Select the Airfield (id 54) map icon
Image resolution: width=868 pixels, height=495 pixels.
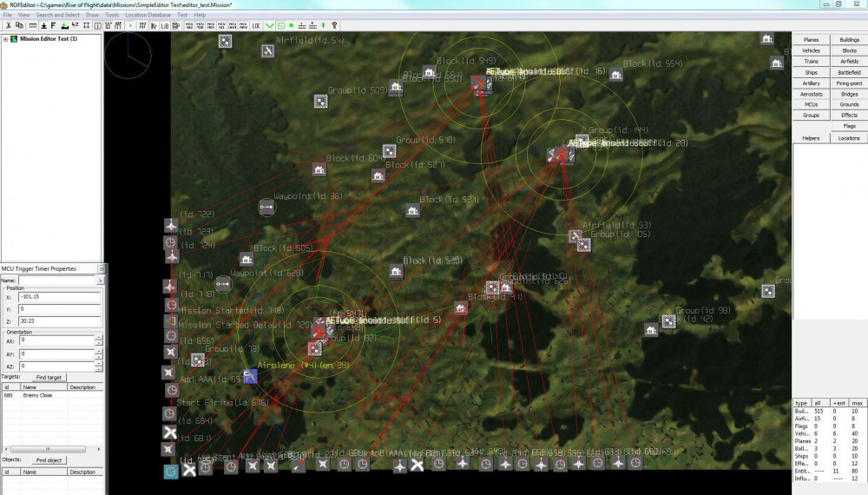tap(268, 51)
